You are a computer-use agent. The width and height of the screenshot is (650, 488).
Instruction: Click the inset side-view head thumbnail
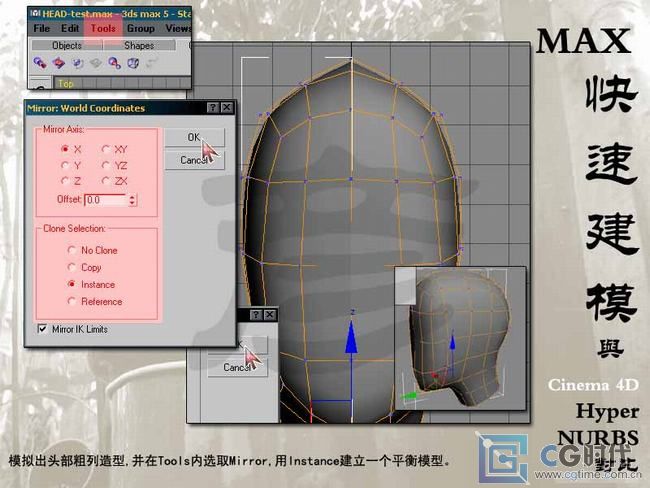tap(460, 339)
